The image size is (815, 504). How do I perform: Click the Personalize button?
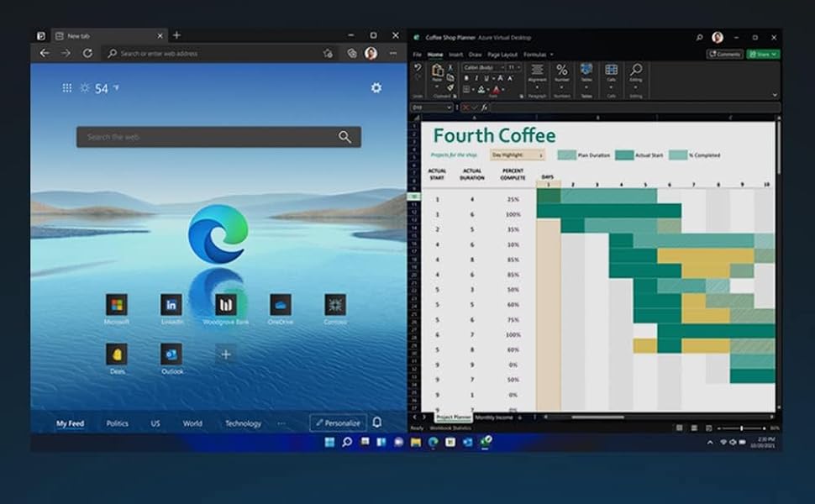(x=338, y=423)
